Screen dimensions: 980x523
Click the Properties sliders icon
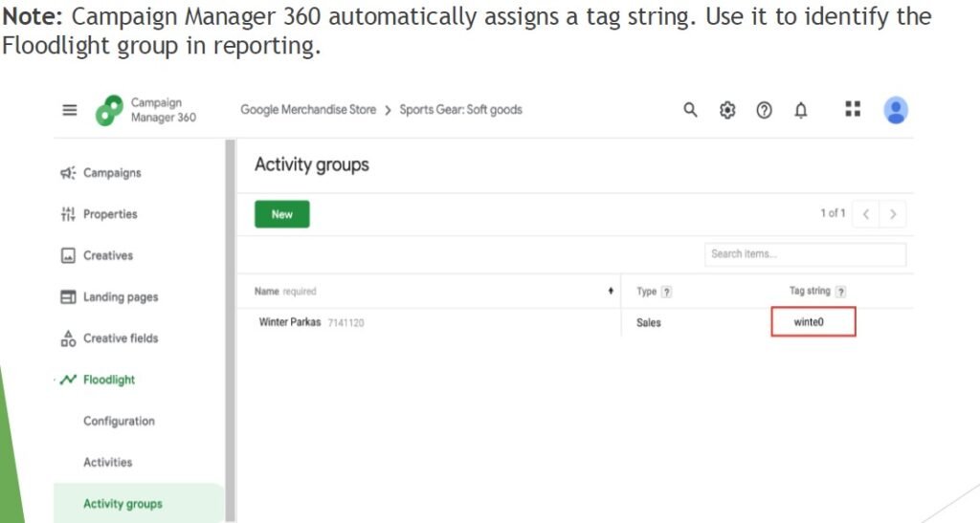pyautogui.click(x=68, y=214)
